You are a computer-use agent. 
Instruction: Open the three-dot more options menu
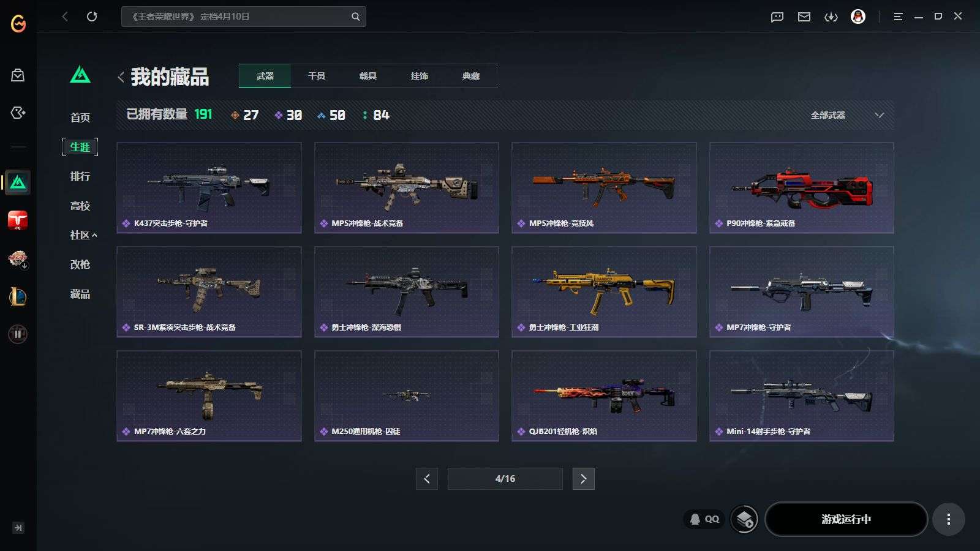click(x=949, y=519)
